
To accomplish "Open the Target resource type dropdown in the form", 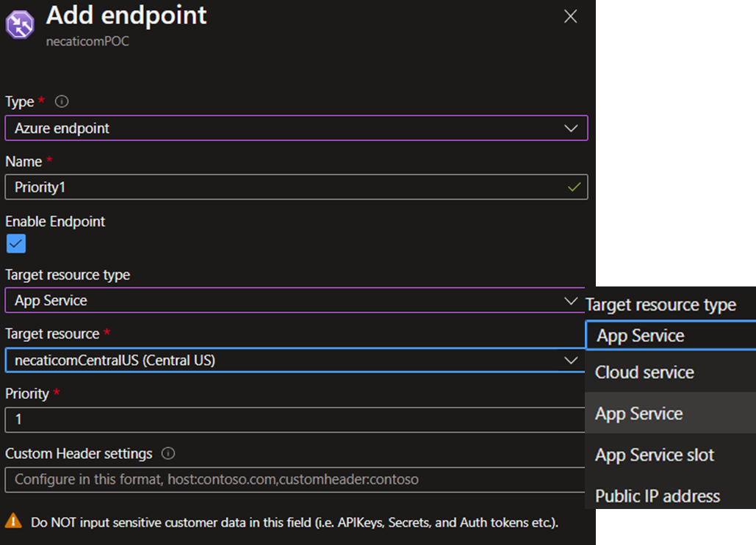I will tap(295, 300).
